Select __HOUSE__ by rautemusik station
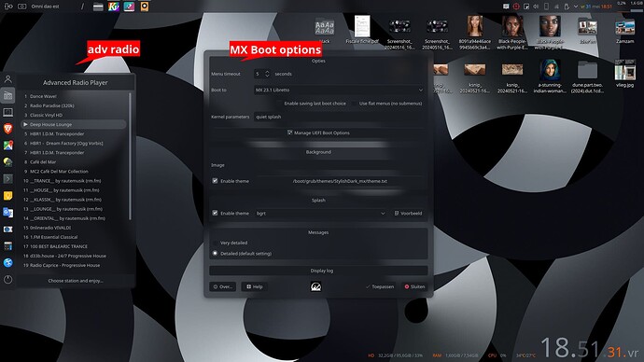This screenshot has height=362, width=644. [x=74, y=190]
